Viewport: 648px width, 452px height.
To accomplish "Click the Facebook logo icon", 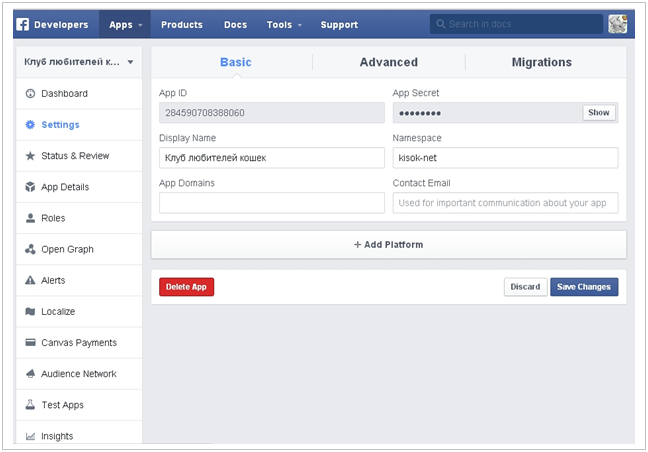I will [x=23, y=24].
